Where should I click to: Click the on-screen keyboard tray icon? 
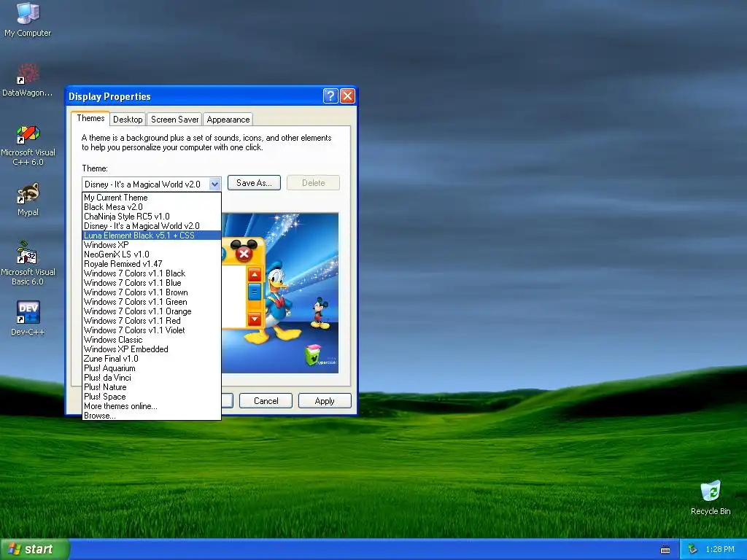click(x=665, y=550)
